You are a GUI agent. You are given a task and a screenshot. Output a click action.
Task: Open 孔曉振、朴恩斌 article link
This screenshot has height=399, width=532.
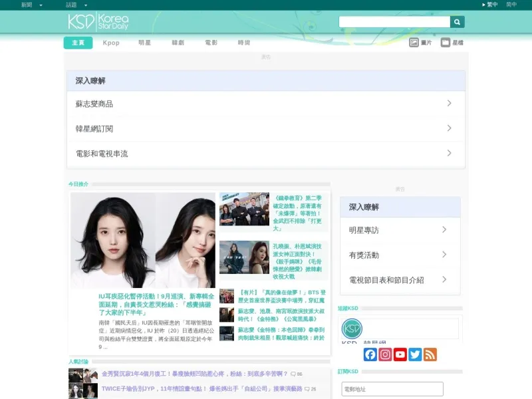297,261
